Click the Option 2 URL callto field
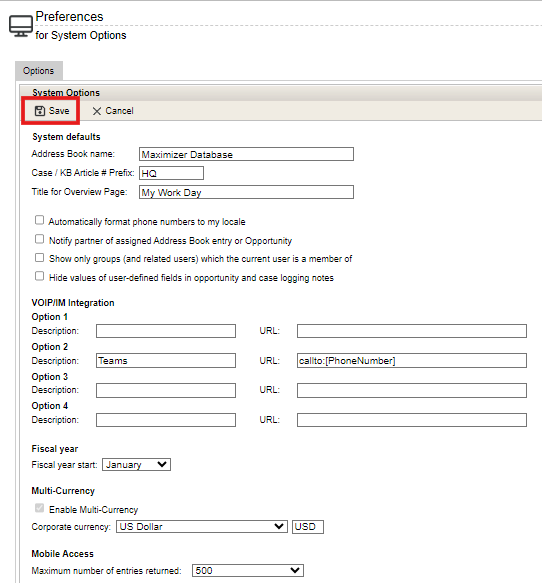The width and height of the screenshot is (542, 583). [x=412, y=361]
